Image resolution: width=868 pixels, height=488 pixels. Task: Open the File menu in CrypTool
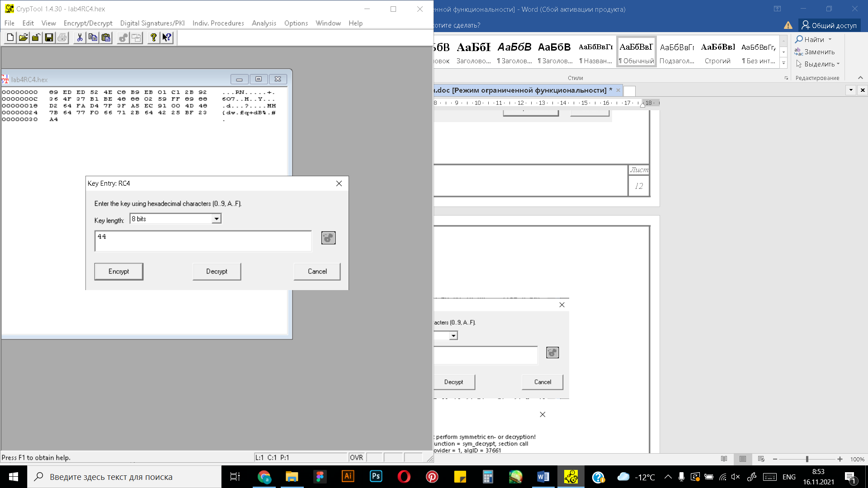tap(9, 23)
